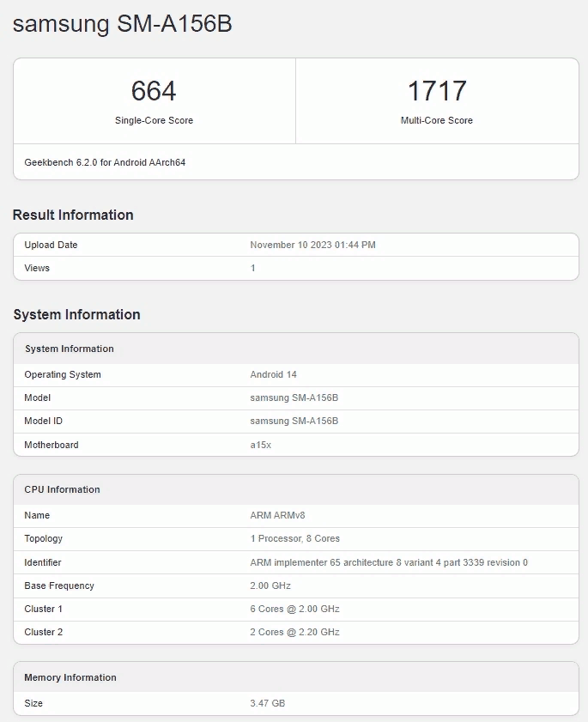Select the 2 Cores @ 2.20 GHz value

(295, 632)
